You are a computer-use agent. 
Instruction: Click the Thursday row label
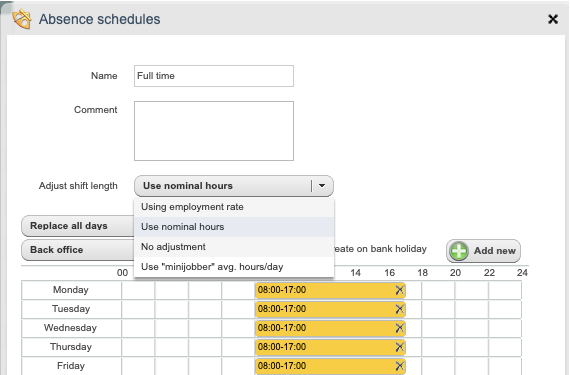(x=71, y=347)
